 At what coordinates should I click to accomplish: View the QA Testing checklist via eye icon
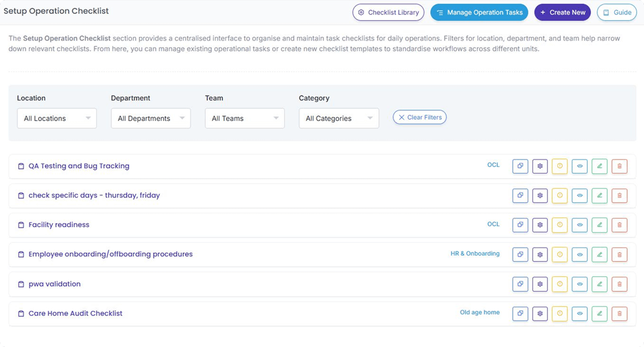(x=579, y=166)
